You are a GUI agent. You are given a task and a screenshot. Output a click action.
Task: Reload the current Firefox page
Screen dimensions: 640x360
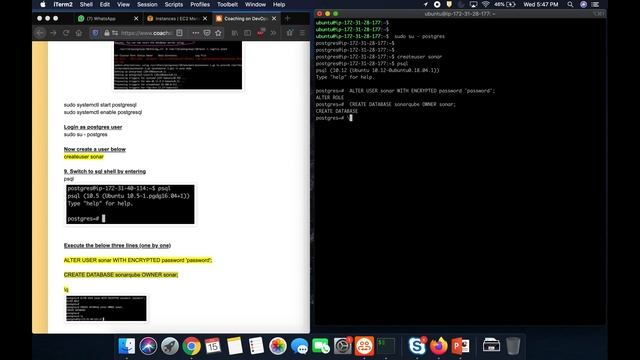66,33
